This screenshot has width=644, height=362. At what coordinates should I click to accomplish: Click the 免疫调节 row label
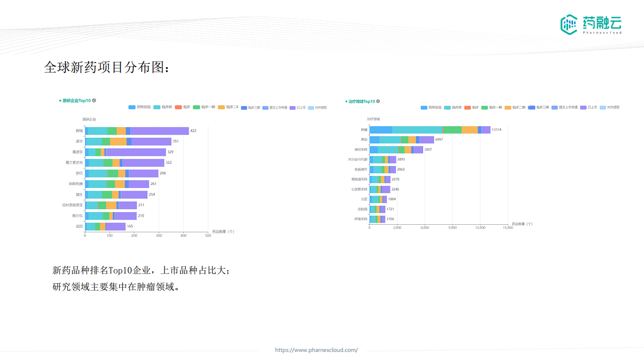click(361, 169)
